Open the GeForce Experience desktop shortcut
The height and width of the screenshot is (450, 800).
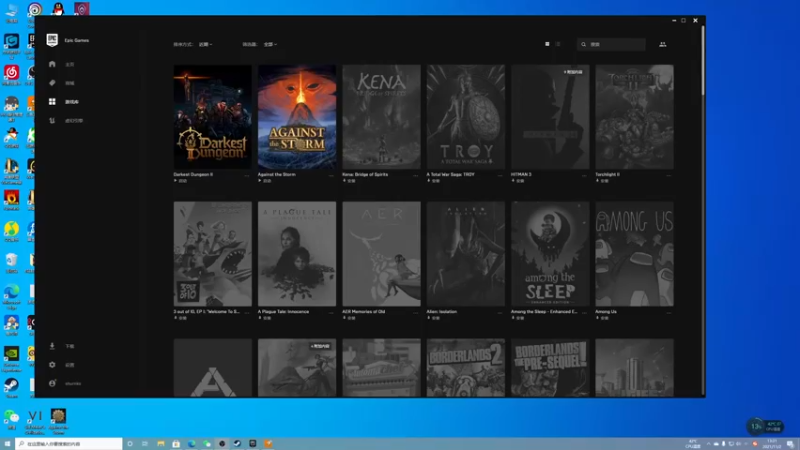tap(11, 357)
